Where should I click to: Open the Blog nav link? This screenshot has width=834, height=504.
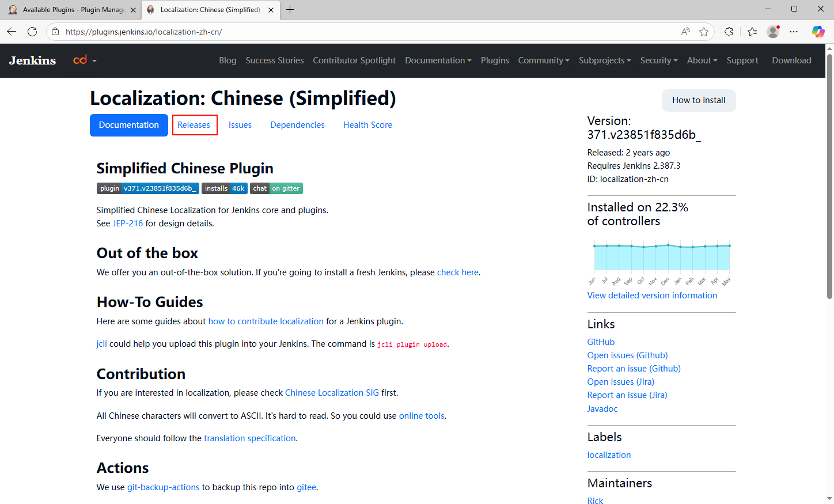tap(228, 60)
